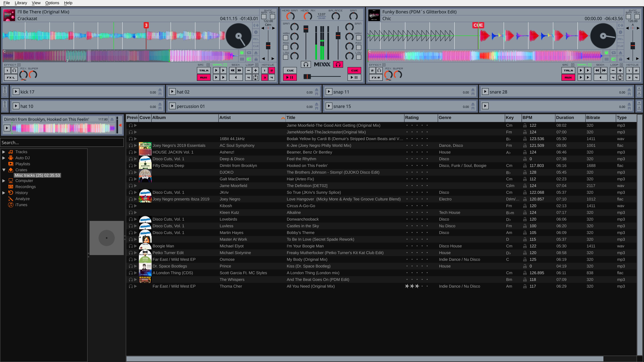Play the kick 17 sampler
Image resolution: width=644 pixels, height=362 pixels.
click(x=16, y=92)
